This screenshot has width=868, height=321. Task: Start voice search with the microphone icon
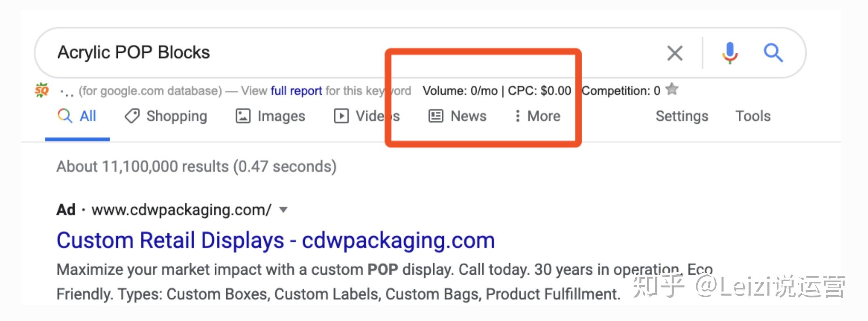(729, 53)
